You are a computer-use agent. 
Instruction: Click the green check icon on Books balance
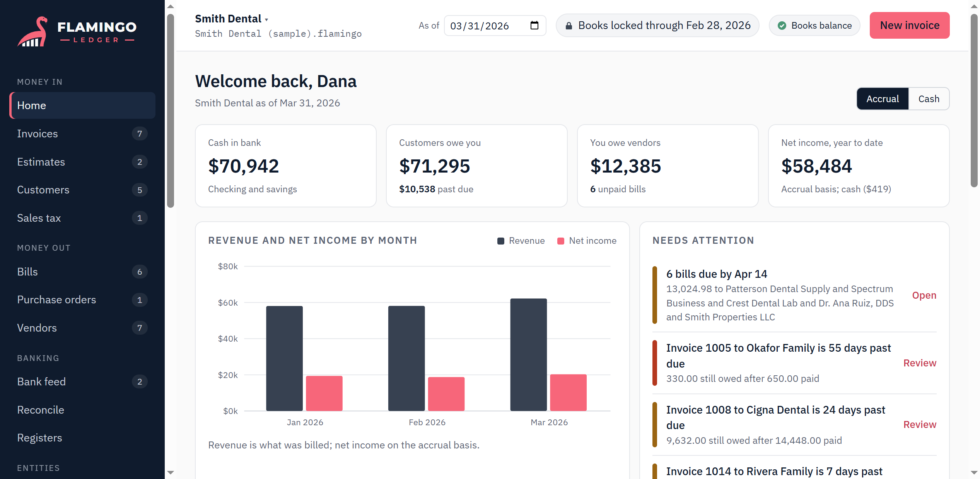coord(782,26)
